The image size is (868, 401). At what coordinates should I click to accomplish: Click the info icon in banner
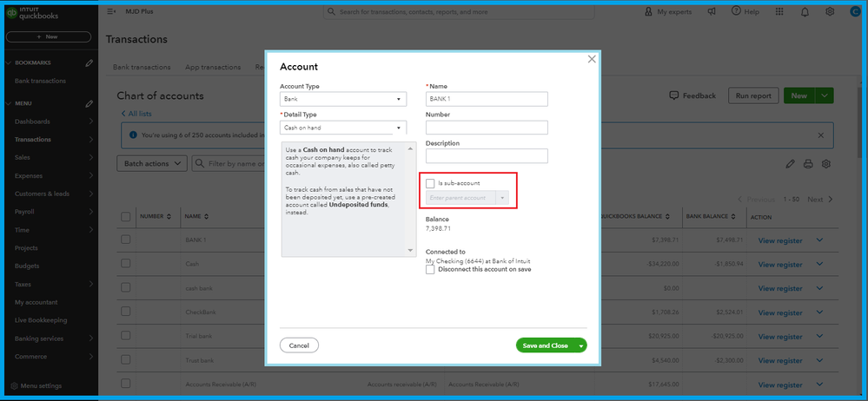click(x=133, y=135)
